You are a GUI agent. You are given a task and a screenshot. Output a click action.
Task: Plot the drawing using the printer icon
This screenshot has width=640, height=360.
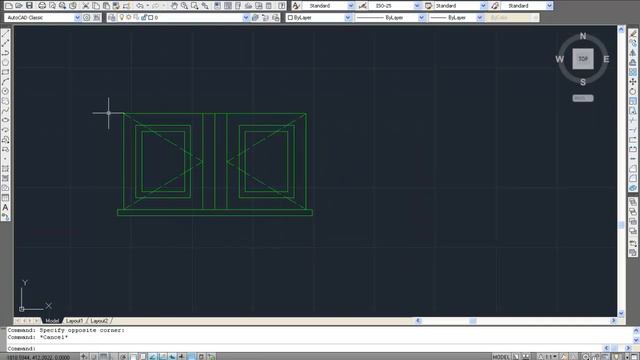tap(42, 6)
